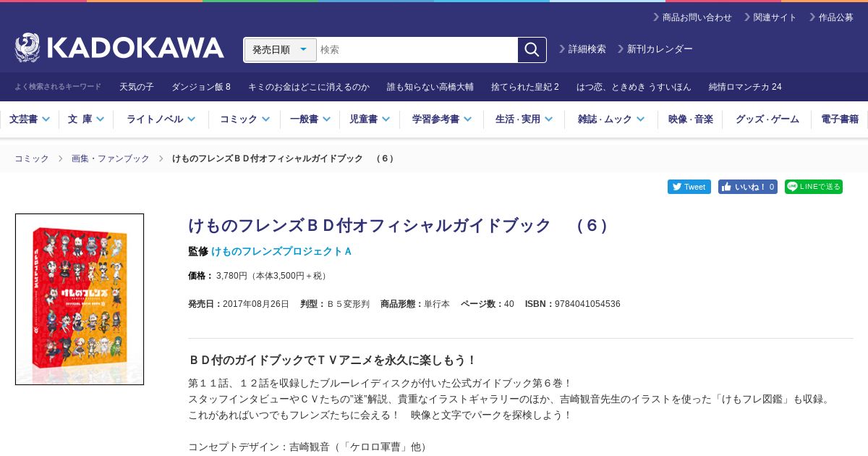Select the breadcrumb current page title text
Screen dimensions: 868x456
(284, 159)
